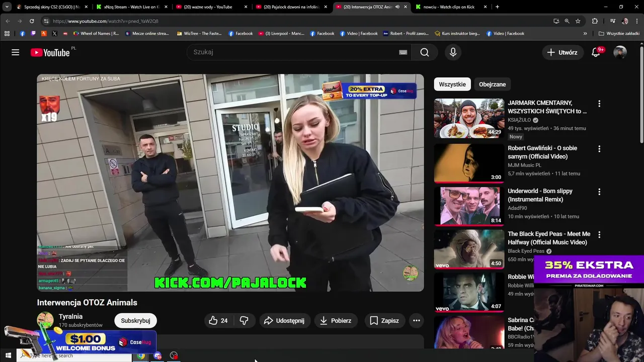
Task: Show more bookmarks via overflow chevron
Action: pyautogui.click(x=585, y=34)
